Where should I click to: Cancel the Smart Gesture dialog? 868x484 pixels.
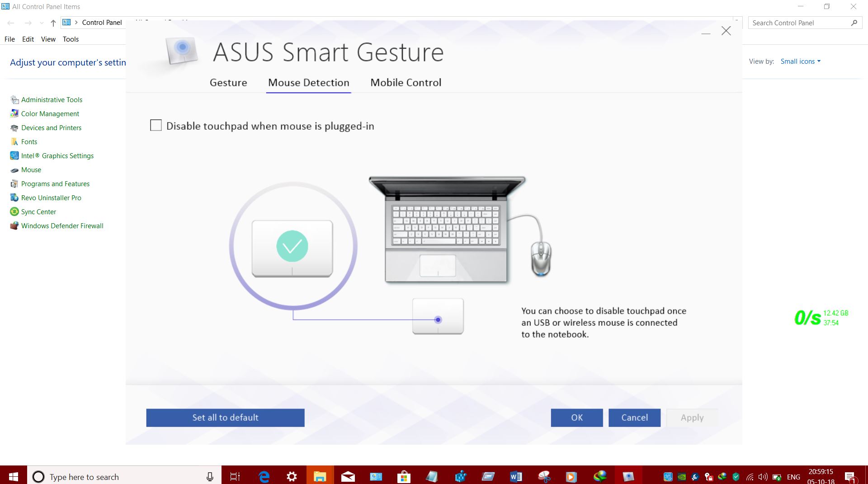coord(634,418)
